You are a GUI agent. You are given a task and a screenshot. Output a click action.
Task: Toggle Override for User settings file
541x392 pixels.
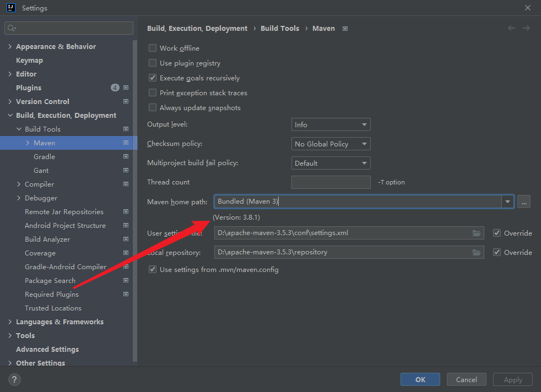coord(497,233)
